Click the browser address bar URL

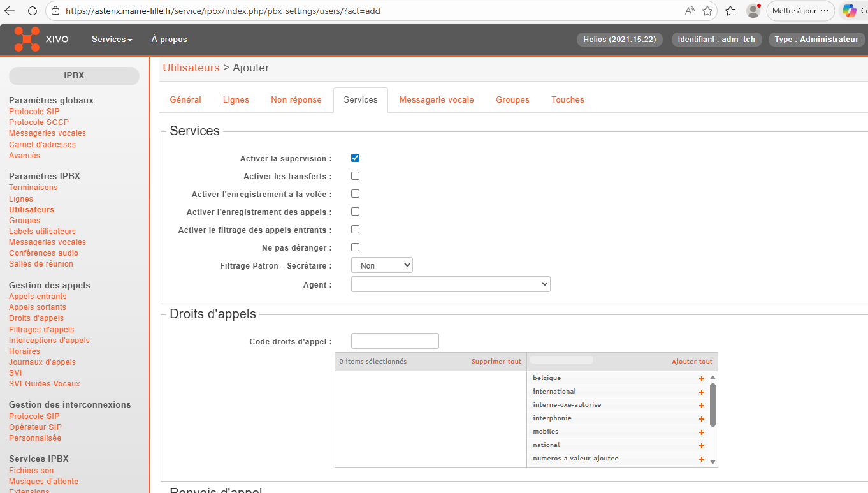pyautogui.click(x=223, y=11)
